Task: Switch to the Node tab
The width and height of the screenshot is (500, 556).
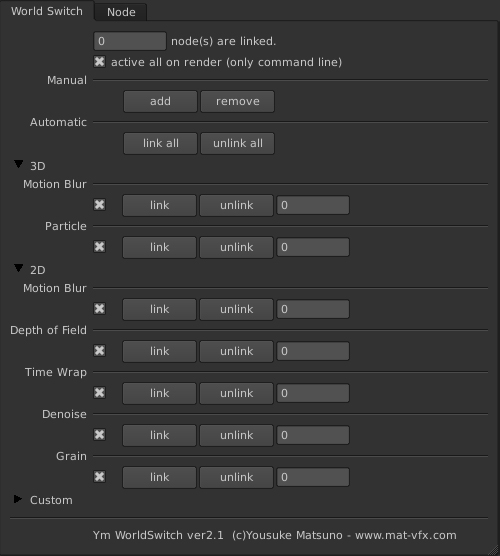Action: pyautogui.click(x=121, y=12)
